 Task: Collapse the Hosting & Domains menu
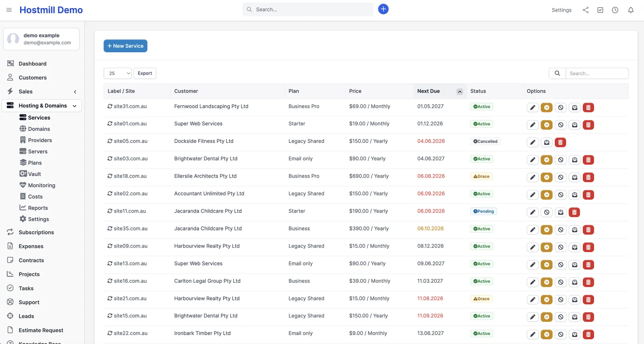74,106
